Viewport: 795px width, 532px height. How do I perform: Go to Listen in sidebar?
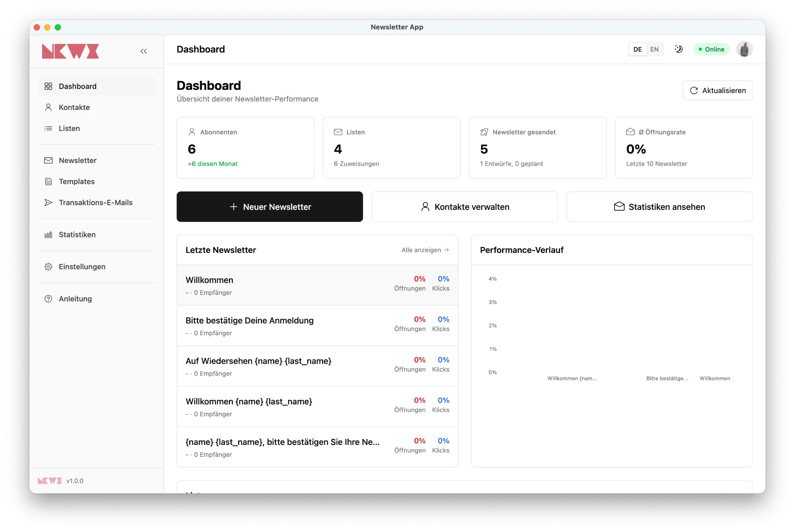69,128
